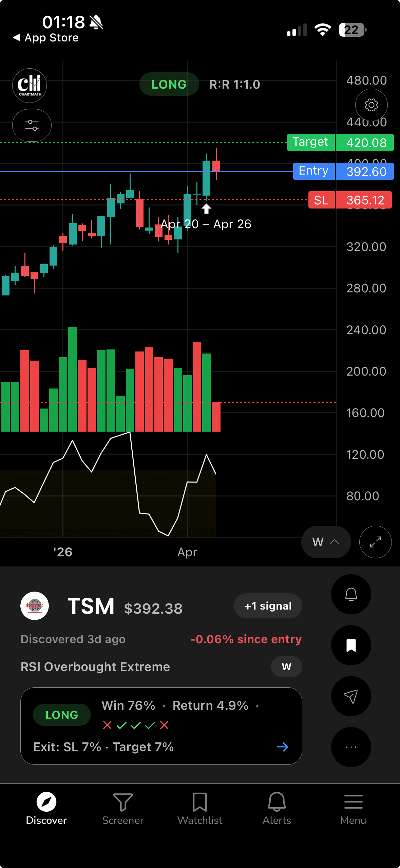Tap 'Return 4.9%' statistic
Image resolution: width=400 pixels, height=868 pixels.
click(211, 705)
